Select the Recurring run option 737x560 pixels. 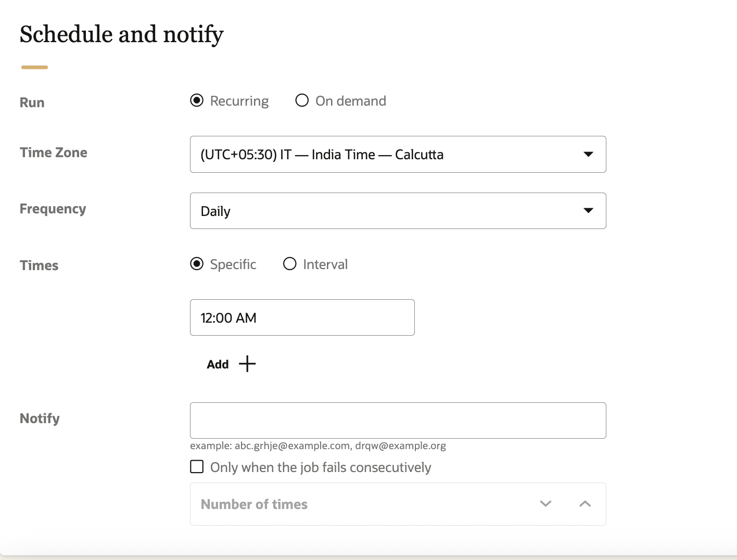click(x=197, y=100)
